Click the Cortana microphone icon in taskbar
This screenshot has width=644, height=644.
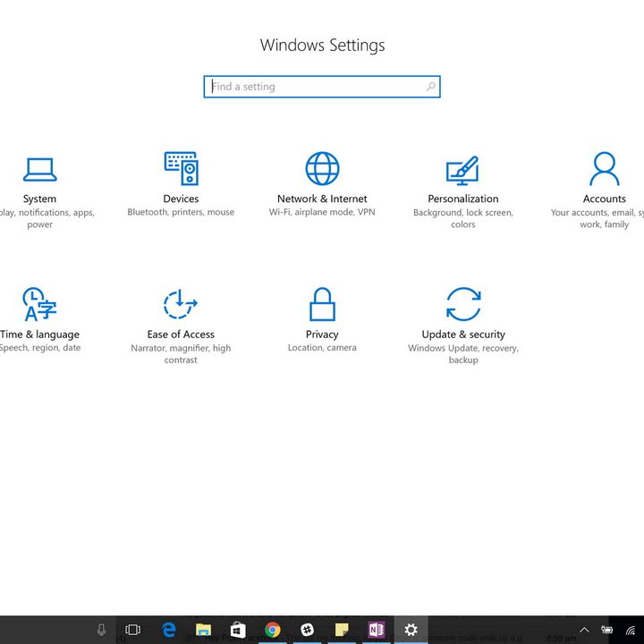pyautogui.click(x=101, y=629)
